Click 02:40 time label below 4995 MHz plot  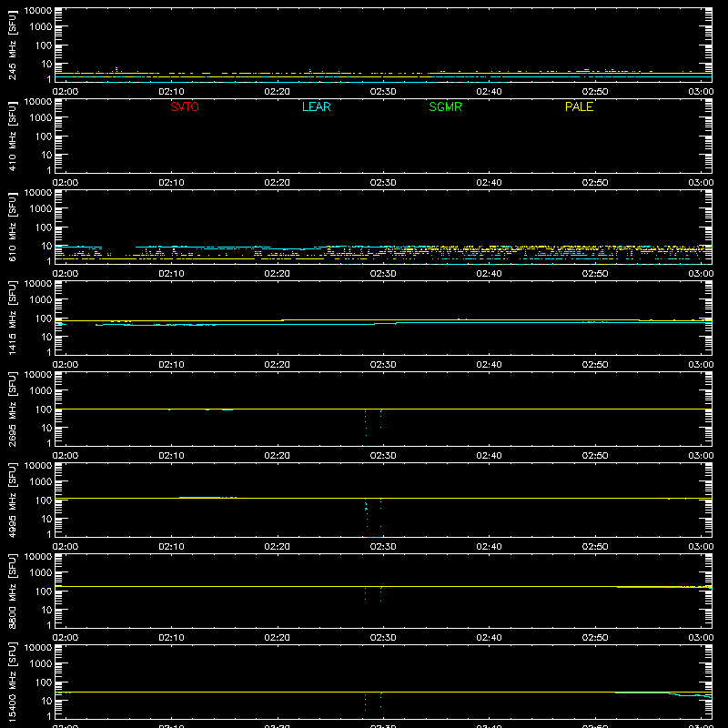click(x=489, y=547)
